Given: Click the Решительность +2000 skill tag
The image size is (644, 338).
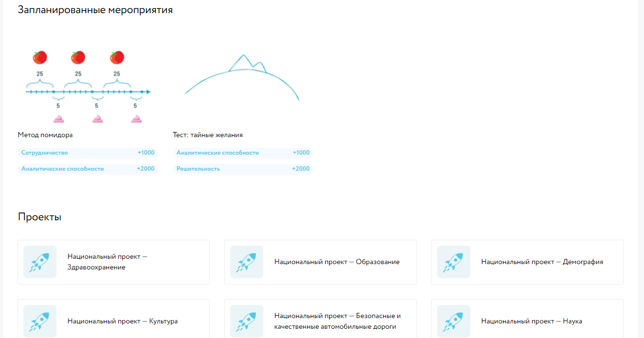Looking at the screenshot, I should 242,169.
